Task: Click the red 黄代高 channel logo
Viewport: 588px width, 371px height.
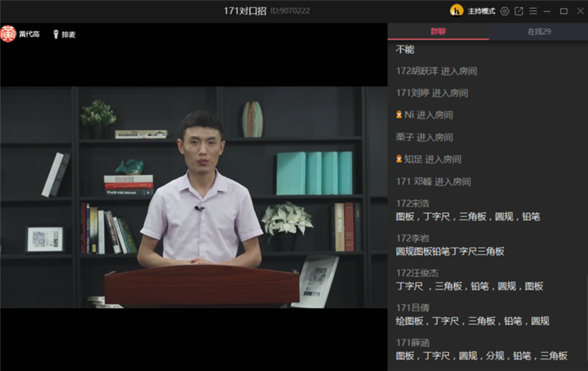Action: 8,34
